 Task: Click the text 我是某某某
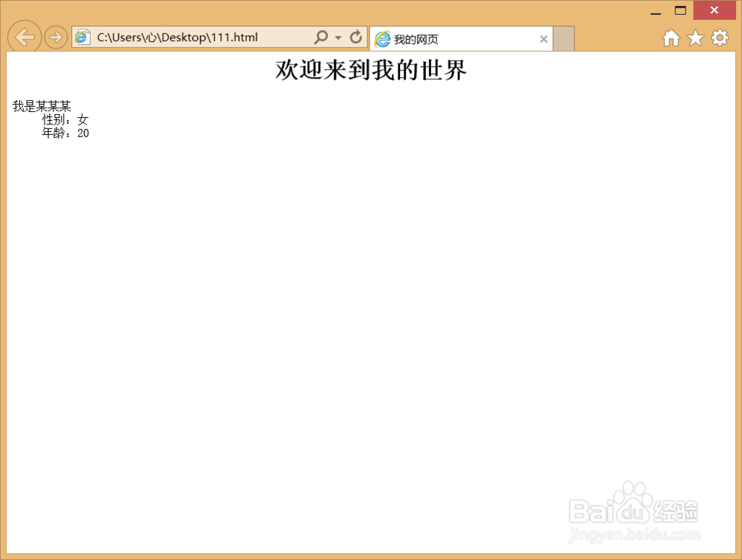click(x=41, y=105)
